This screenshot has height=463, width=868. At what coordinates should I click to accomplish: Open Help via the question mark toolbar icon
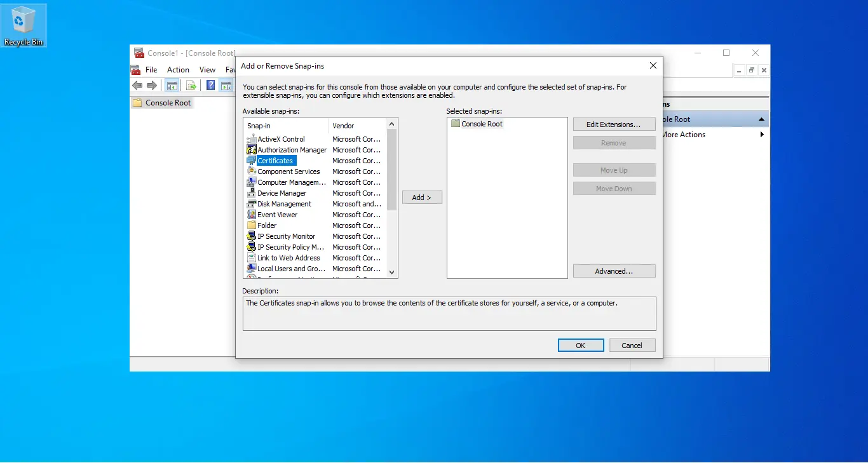(211, 86)
